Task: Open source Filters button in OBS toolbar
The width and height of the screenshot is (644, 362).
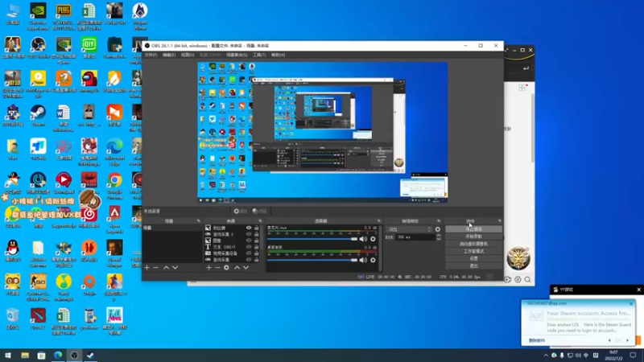Action: point(259,211)
